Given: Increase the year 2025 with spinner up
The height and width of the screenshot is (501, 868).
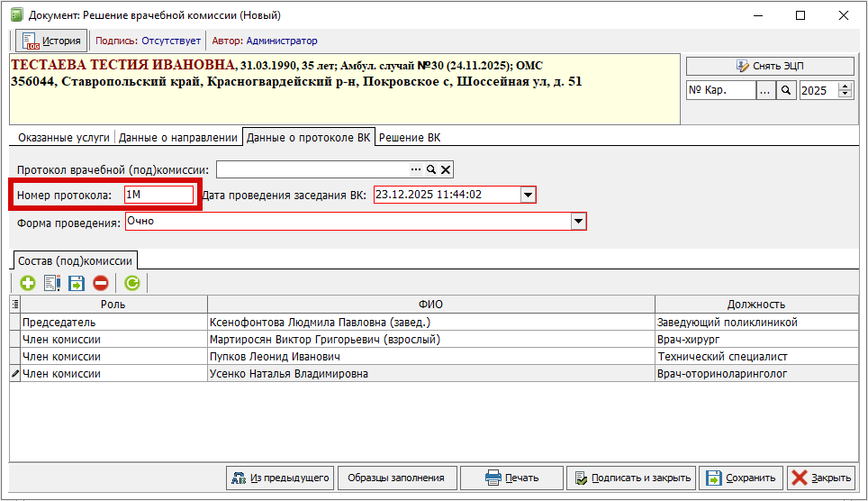Looking at the screenshot, I should [x=845, y=87].
